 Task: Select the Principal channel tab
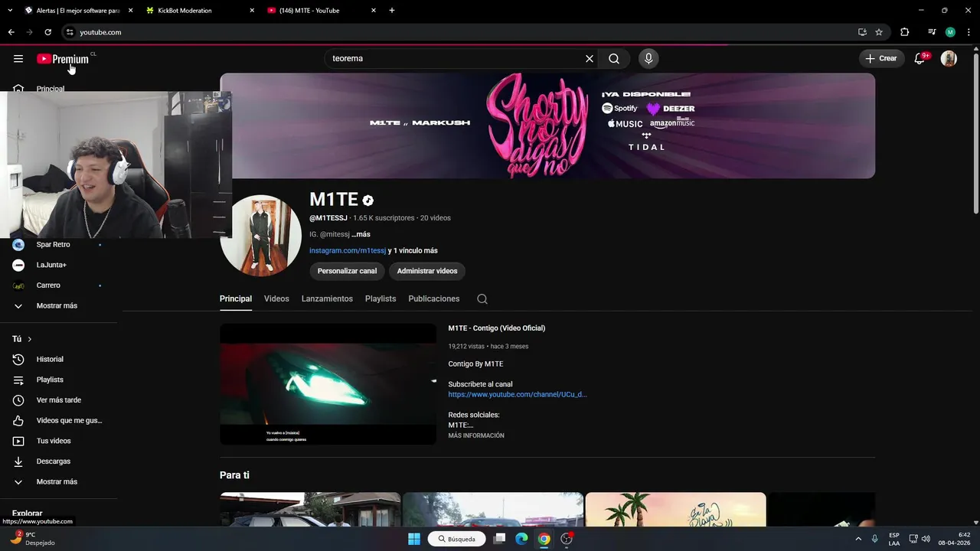click(x=236, y=298)
